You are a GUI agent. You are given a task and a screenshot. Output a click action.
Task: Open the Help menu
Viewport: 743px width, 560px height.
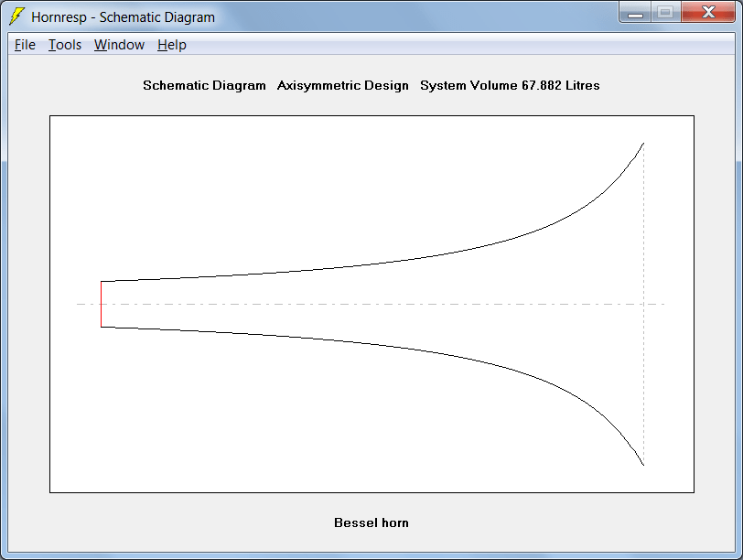(171, 45)
